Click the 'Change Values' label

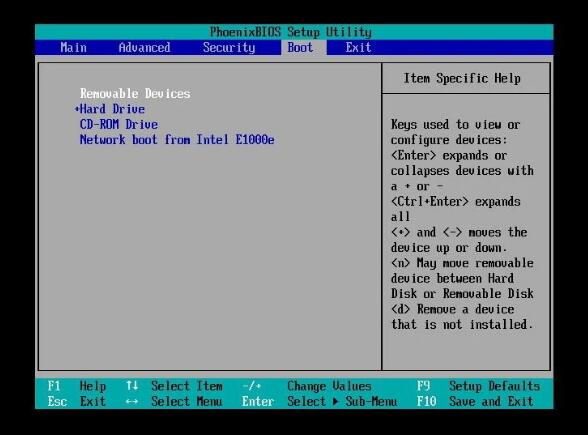[x=329, y=386]
